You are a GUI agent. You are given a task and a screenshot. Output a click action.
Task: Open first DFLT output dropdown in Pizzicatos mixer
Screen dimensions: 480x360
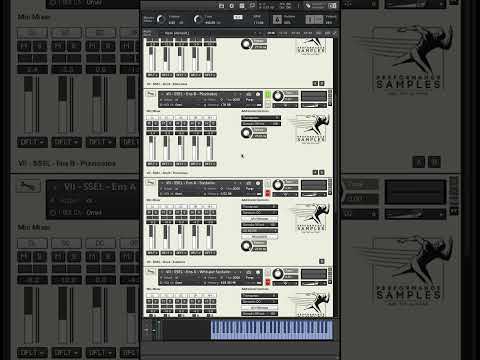click(x=152, y=164)
